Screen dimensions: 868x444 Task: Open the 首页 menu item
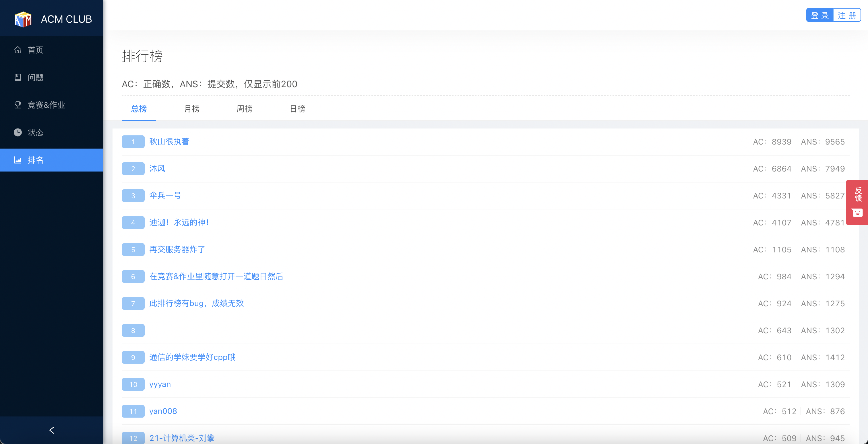(52, 50)
